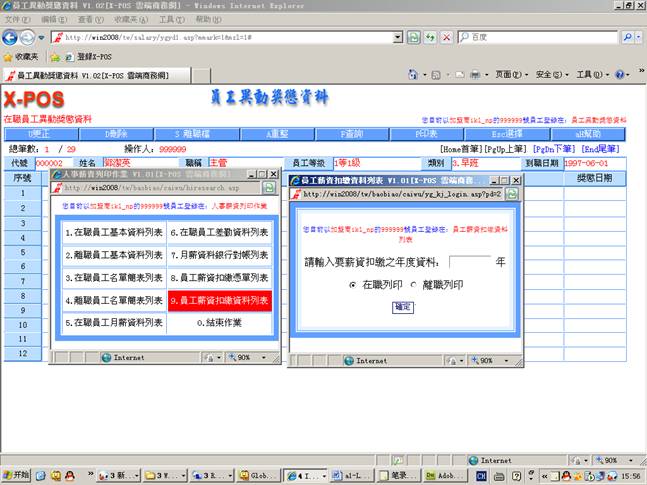Viewport: 647px width, 485px height.
Task: Select the 在職列印 radio button
Action: coord(353,285)
